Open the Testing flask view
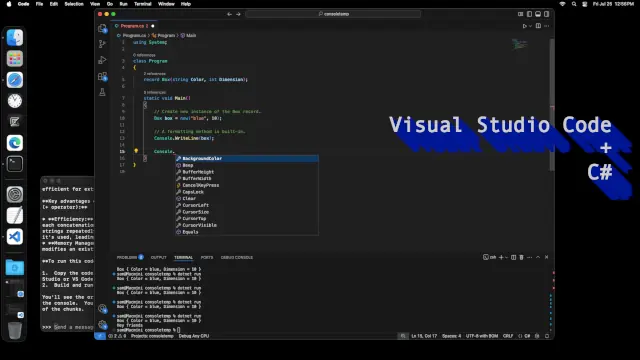Image resolution: width=640 pixels, height=360 pixels. coord(102,92)
